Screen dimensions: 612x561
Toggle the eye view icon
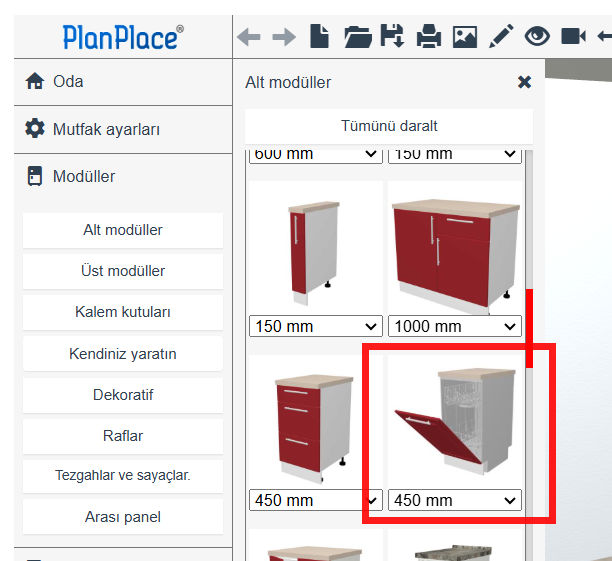point(537,36)
